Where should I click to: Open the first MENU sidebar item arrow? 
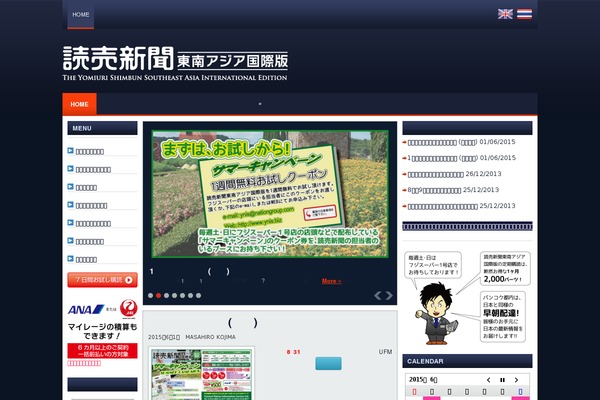(x=70, y=151)
